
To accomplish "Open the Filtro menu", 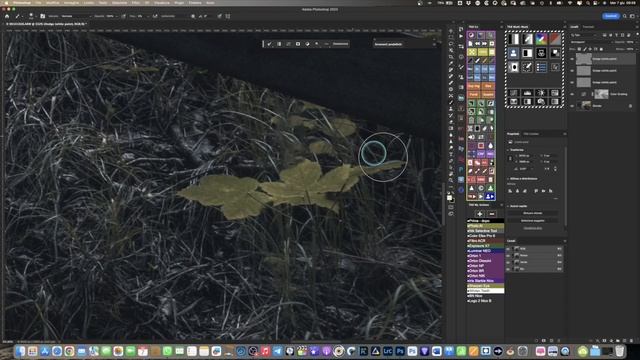I will coord(136,2).
